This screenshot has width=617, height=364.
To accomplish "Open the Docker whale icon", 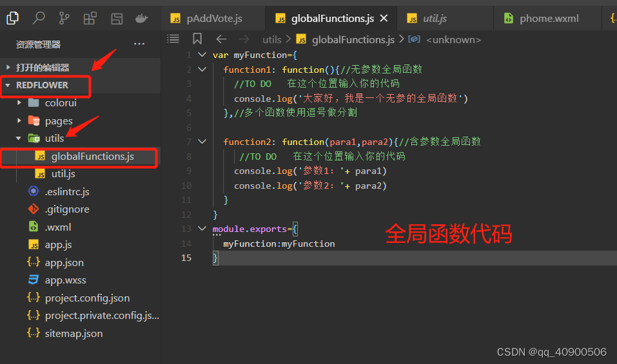I will [141, 18].
